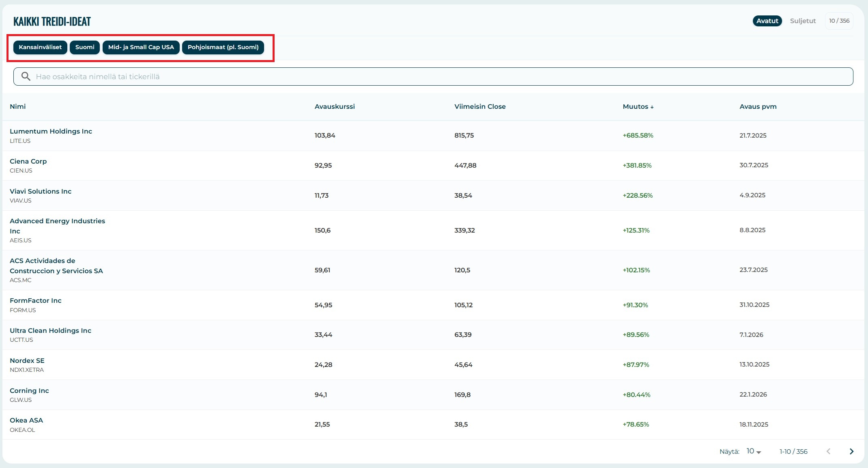Sort by Nimi column header

click(x=18, y=106)
